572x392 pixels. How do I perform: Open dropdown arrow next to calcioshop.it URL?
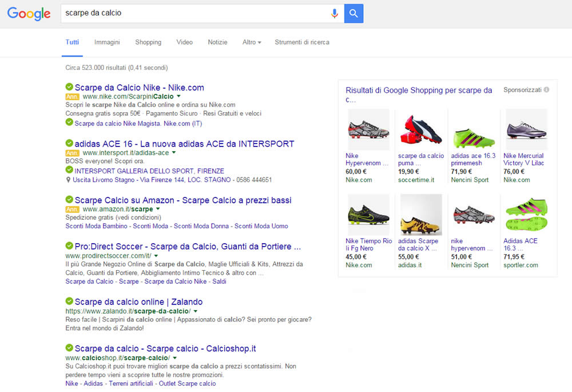click(x=174, y=358)
